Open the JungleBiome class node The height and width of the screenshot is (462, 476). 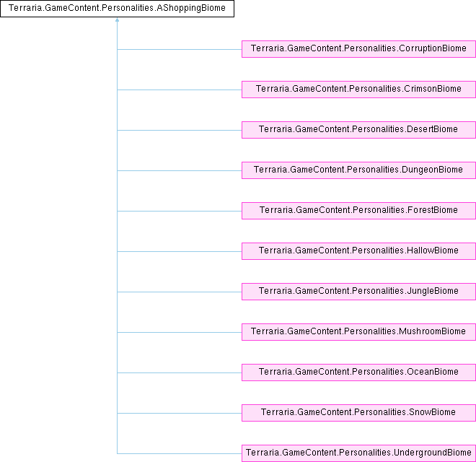(x=358, y=292)
